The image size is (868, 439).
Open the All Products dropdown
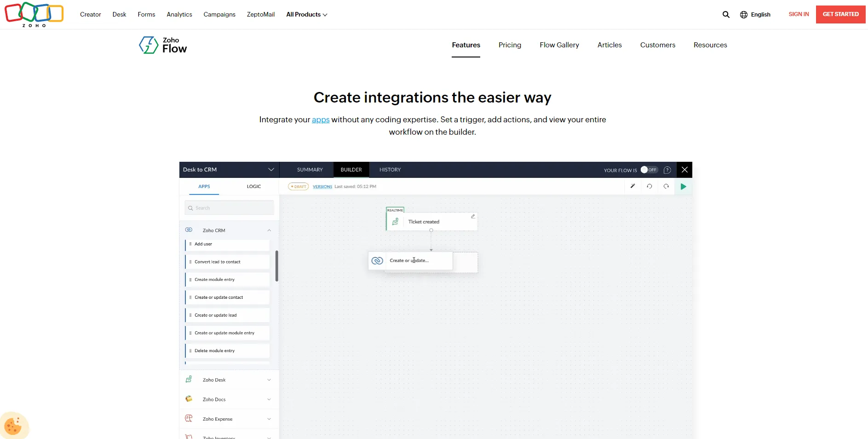point(306,15)
